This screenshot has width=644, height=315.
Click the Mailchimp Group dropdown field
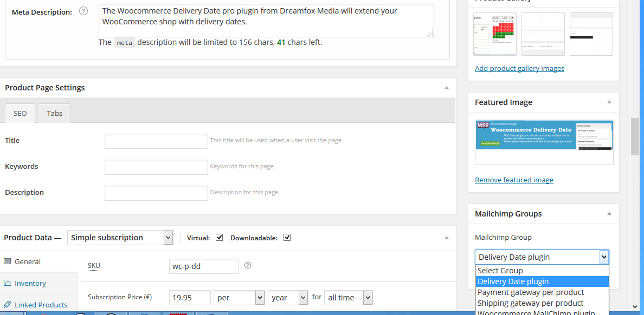coord(542,257)
